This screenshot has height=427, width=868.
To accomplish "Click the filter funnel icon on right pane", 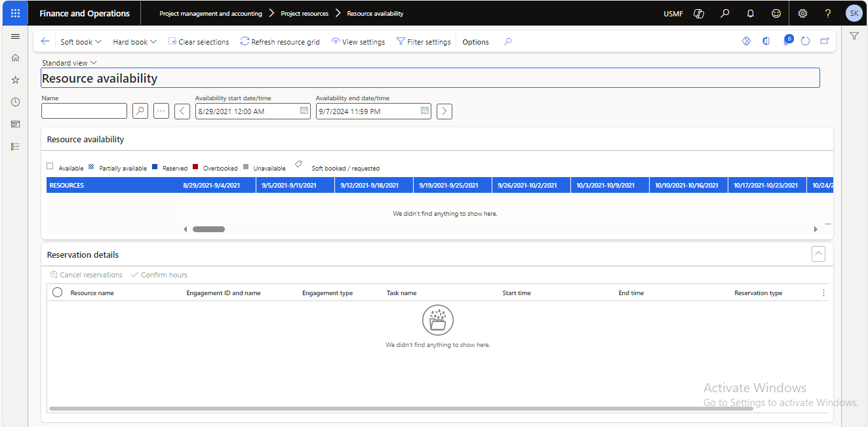I will (x=854, y=36).
